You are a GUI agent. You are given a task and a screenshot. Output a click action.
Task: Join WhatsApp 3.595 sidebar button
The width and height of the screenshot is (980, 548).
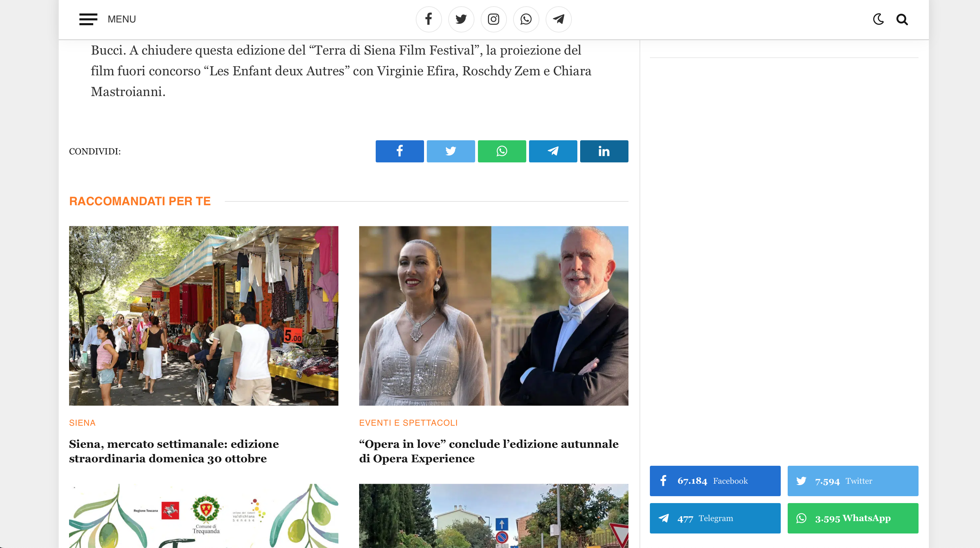click(853, 518)
